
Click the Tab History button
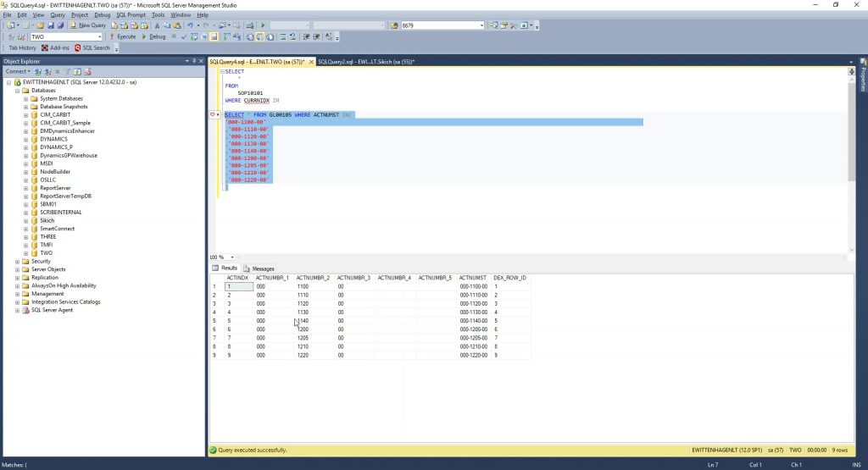tap(23, 47)
